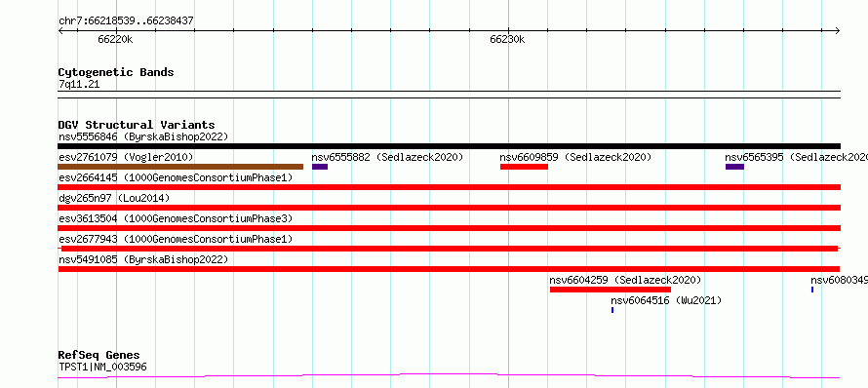Select the small blue nsv6080349 marker
The height and width of the screenshot is (388, 868).
pyautogui.click(x=812, y=290)
